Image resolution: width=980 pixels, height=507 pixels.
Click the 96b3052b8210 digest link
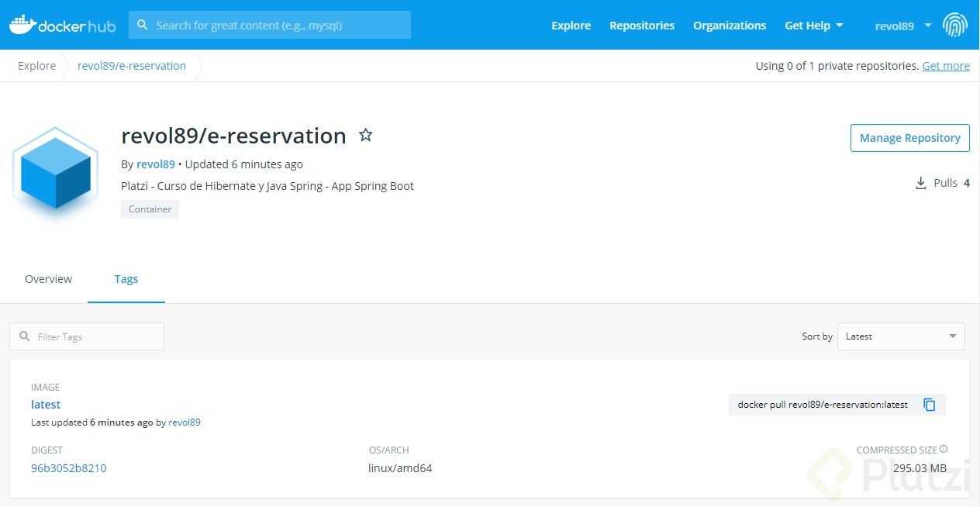pyautogui.click(x=68, y=467)
